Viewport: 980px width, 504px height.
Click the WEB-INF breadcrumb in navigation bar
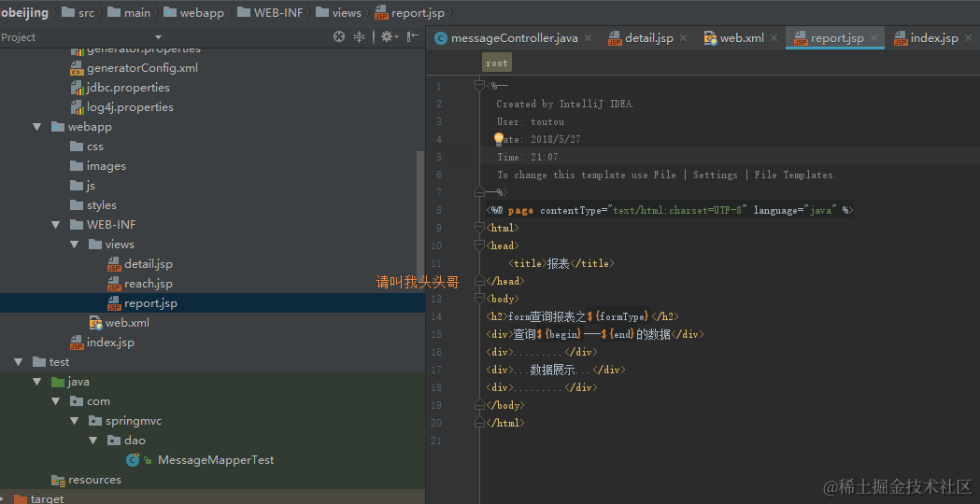tap(270, 12)
